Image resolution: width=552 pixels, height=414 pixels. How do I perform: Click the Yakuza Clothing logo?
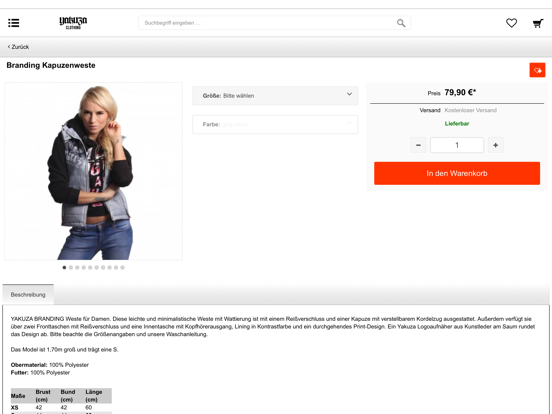pyautogui.click(x=73, y=23)
